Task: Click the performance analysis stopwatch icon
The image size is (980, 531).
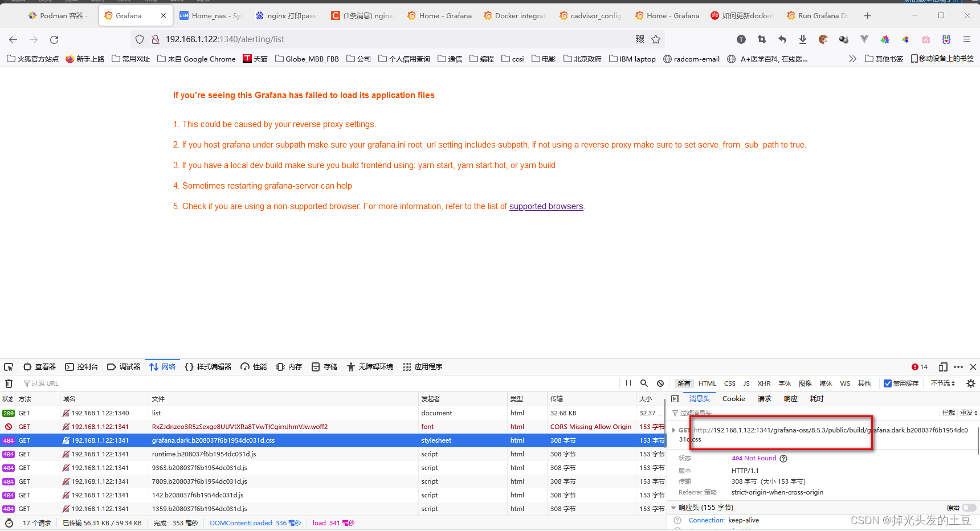Action: tap(9, 523)
